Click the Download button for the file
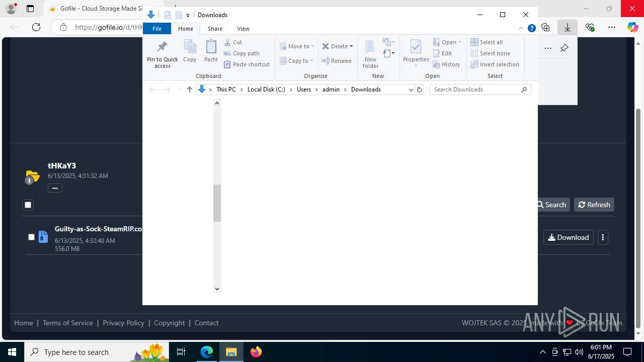 568,237
